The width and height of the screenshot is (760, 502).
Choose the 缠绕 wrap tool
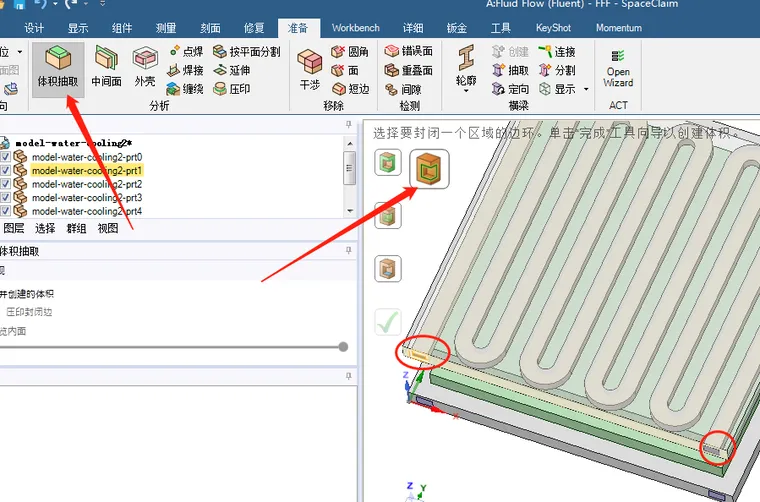185,89
